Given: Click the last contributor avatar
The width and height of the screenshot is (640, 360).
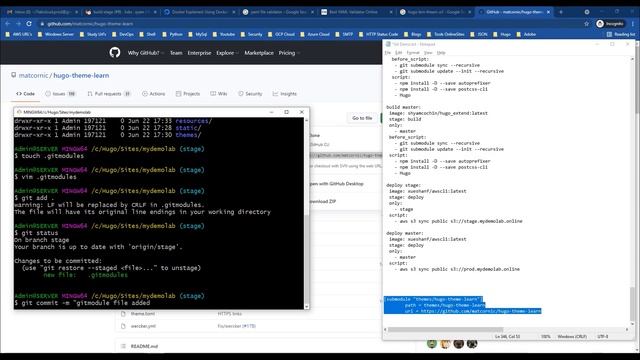Looking at the screenshot, I should (472, 344).
